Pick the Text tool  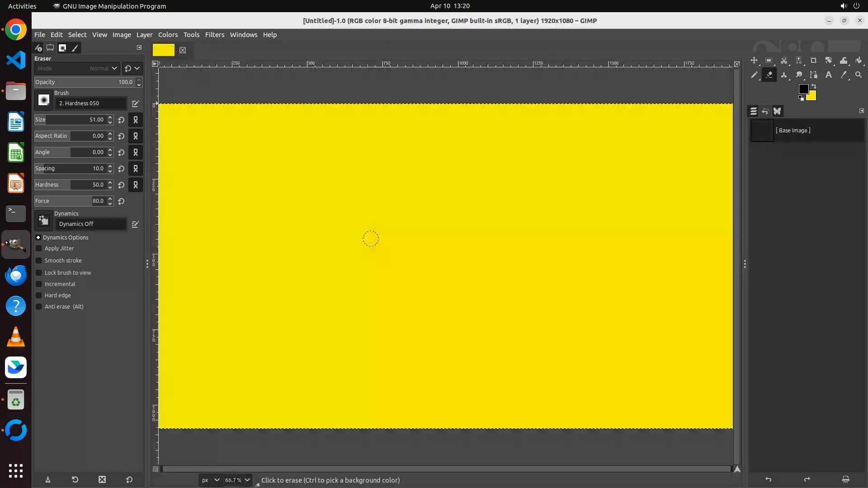(829, 75)
